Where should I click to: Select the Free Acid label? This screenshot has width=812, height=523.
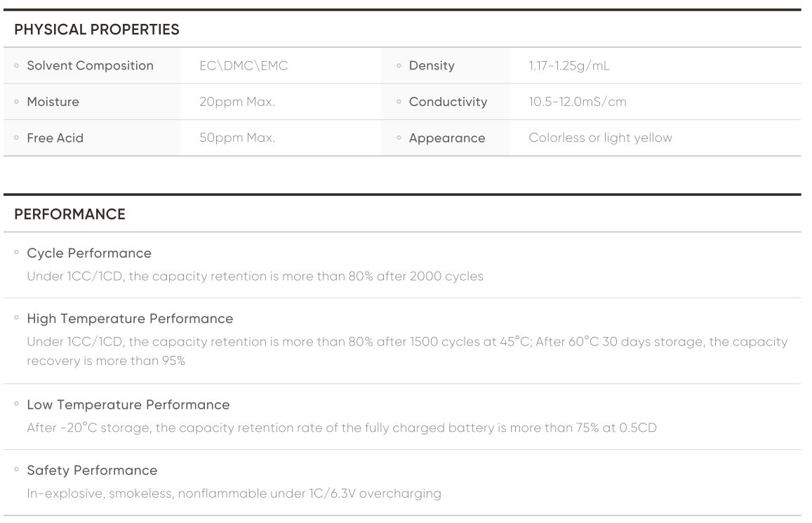coord(55,138)
